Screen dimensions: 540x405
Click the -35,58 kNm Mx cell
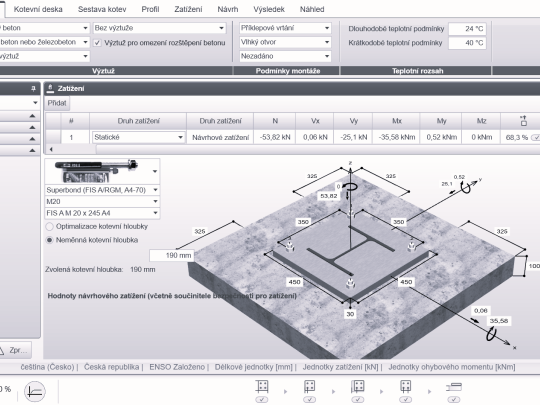(396, 137)
